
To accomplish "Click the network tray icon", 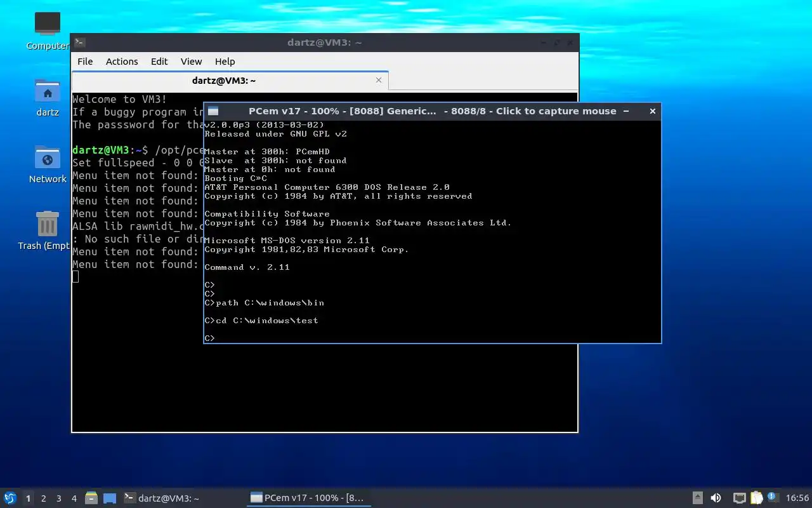I will point(740,498).
